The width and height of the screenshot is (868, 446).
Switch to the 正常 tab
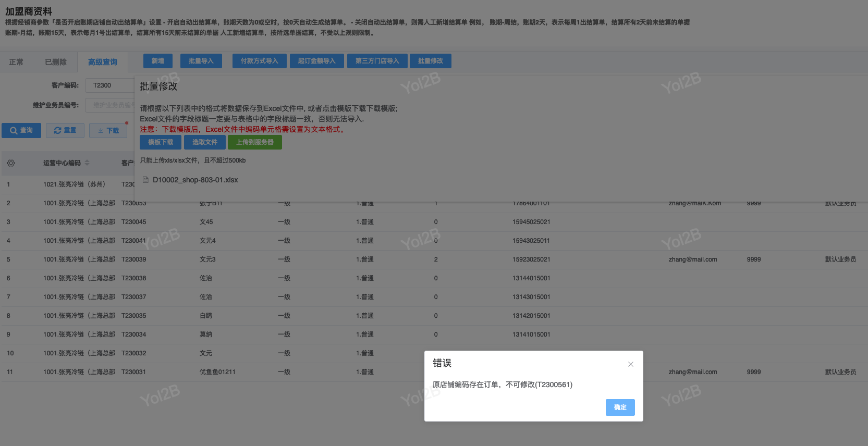point(16,62)
